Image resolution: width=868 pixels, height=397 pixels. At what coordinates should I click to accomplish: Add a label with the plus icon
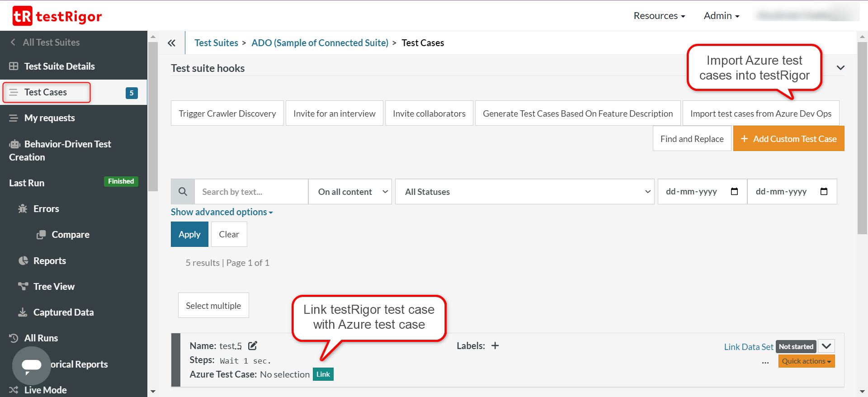tap(495, 346)
